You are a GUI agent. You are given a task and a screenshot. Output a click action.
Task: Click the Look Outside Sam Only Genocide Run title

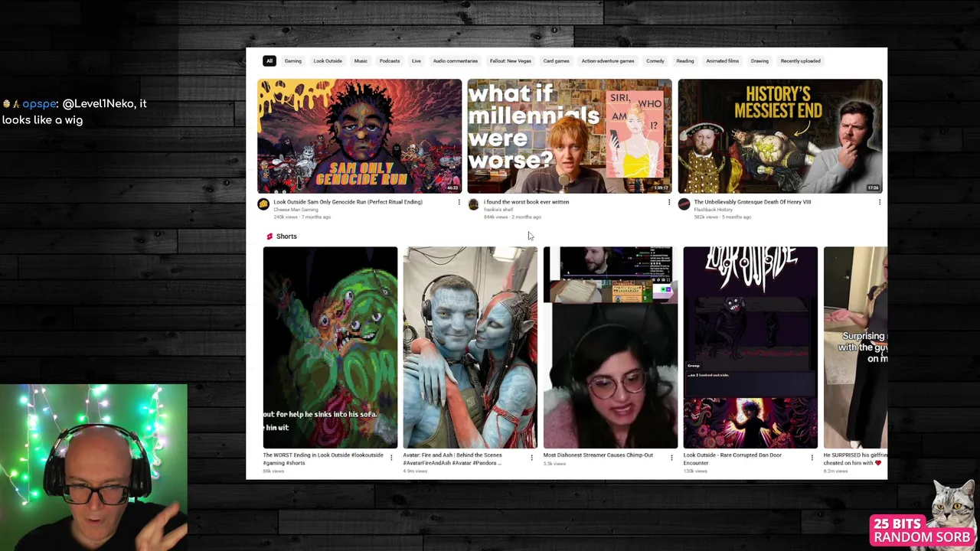[348, 202]
